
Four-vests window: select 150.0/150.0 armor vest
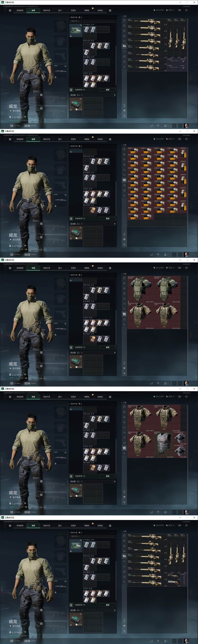point(141,290)
